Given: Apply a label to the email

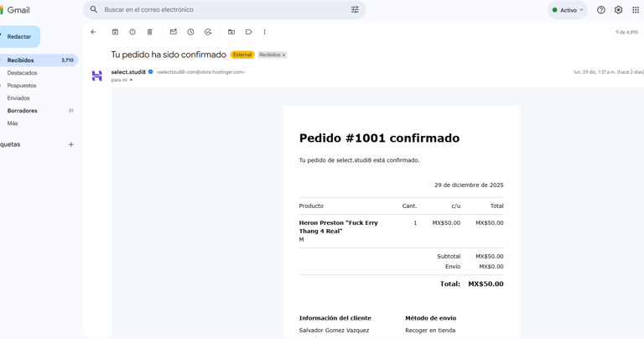Looking at the screenshot, I should (248, 32).
